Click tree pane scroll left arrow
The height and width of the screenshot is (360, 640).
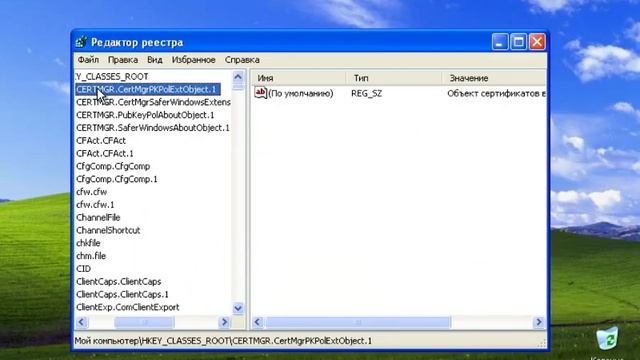[82, 322]
